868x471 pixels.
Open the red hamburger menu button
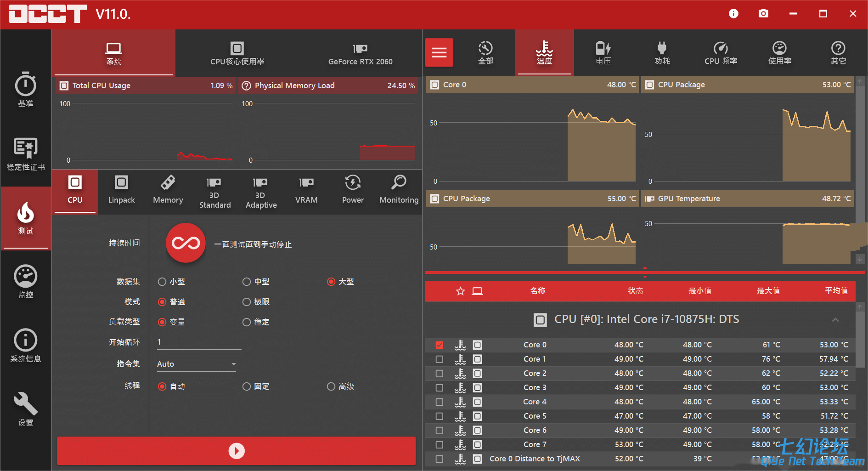click(x=439, y=52)
